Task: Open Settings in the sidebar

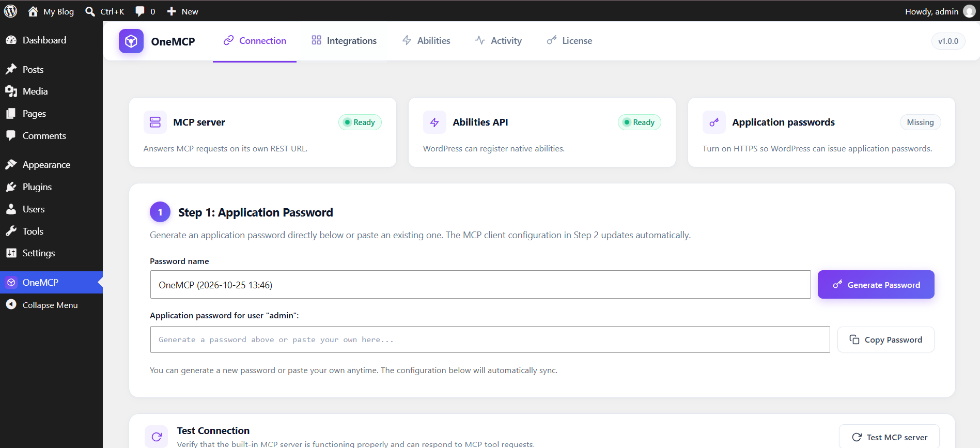Action: tap(51, 253)
